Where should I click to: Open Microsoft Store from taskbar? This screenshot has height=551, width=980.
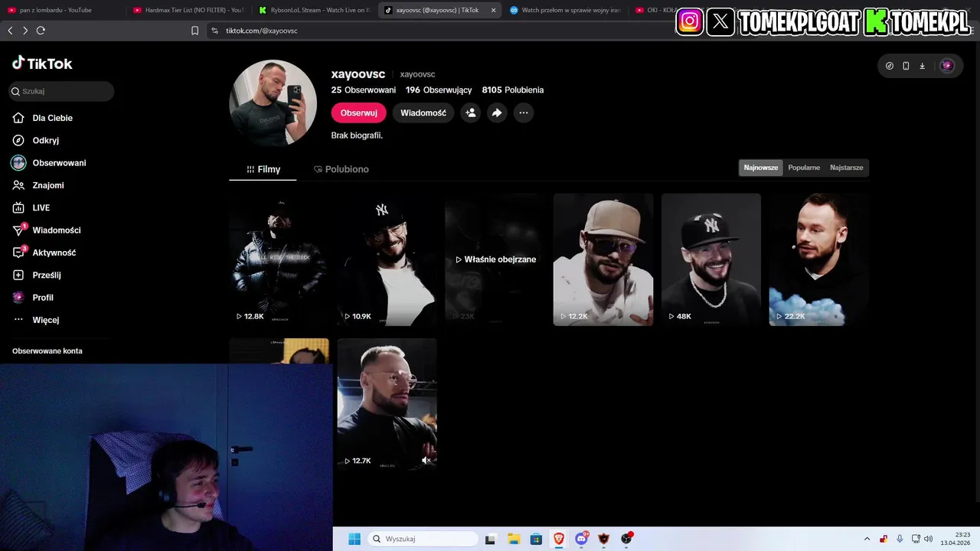[x=536, y=539]
